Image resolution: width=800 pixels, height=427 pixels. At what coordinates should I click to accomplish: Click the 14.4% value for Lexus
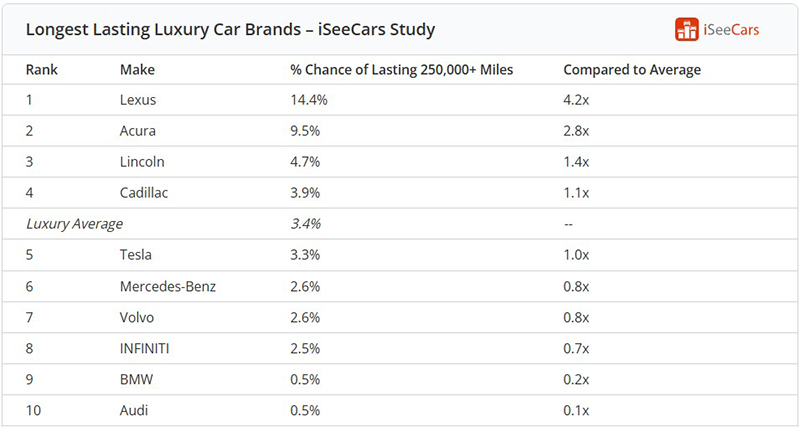(x=309, y=99)
